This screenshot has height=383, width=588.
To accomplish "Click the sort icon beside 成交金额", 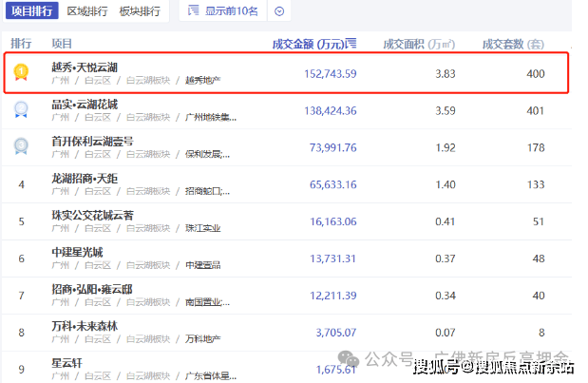I will click(x=351, y=44).
